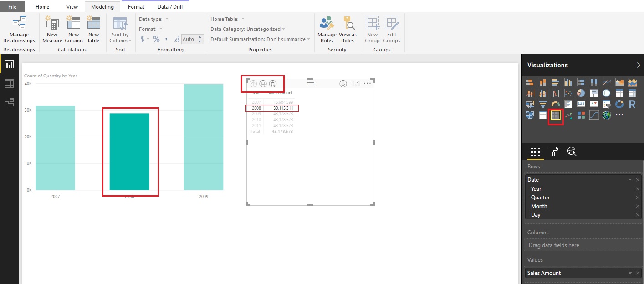This screenshot has width=644, height=284.
Task: Click the 2008 bar in chart
Action: 129,152
